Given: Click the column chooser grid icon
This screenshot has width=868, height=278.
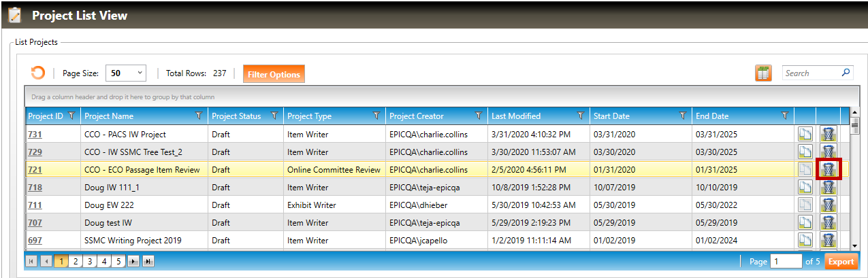Looking at the screenshot, I should pos(763,73).
